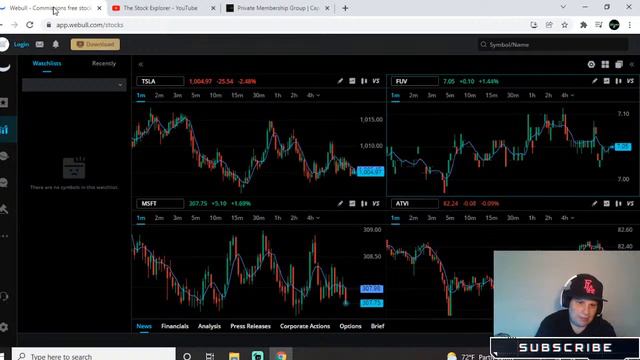
Task: Select the 15m timeframe on the FUV chart
Action: click(x=491, y=95)
